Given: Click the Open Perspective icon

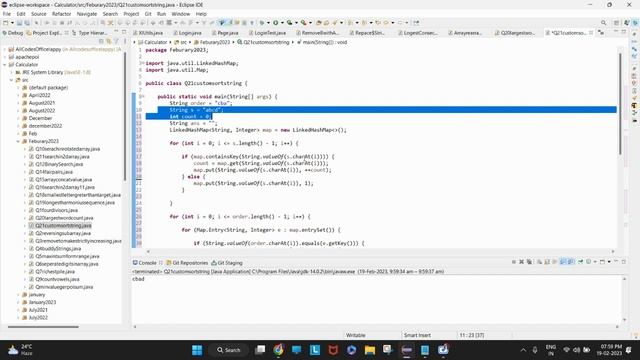Looking at the screenshot, I should coord(617,23).
